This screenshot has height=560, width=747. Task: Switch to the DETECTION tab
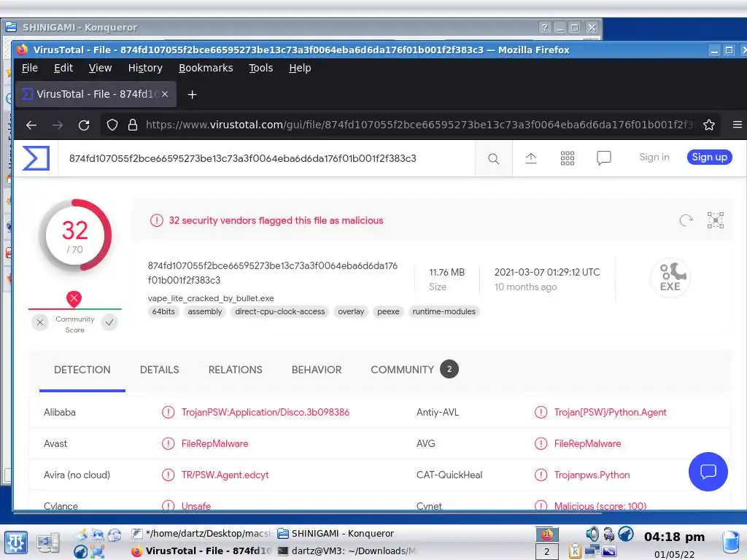click(82, 370)
